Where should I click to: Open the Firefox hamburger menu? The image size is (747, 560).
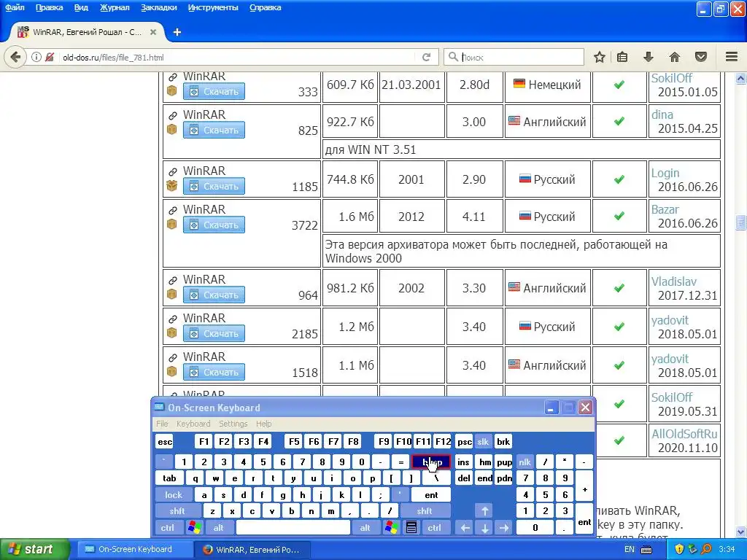coord(732,57)
